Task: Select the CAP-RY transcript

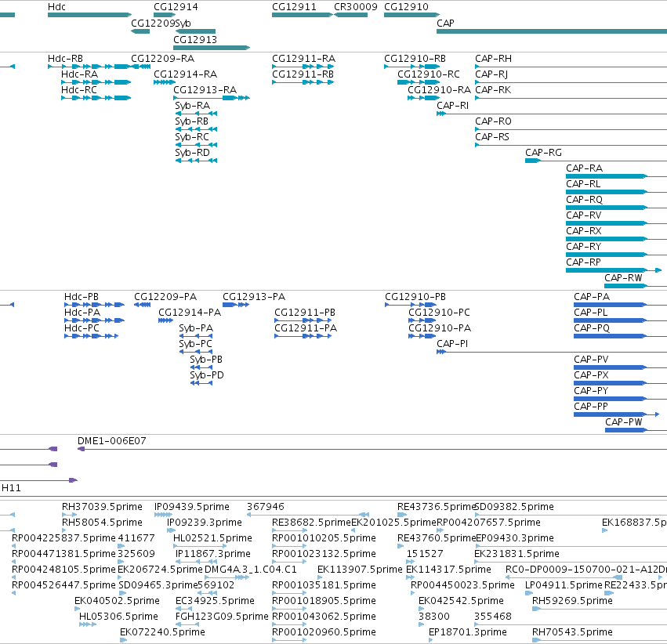Action: point(616,255)
